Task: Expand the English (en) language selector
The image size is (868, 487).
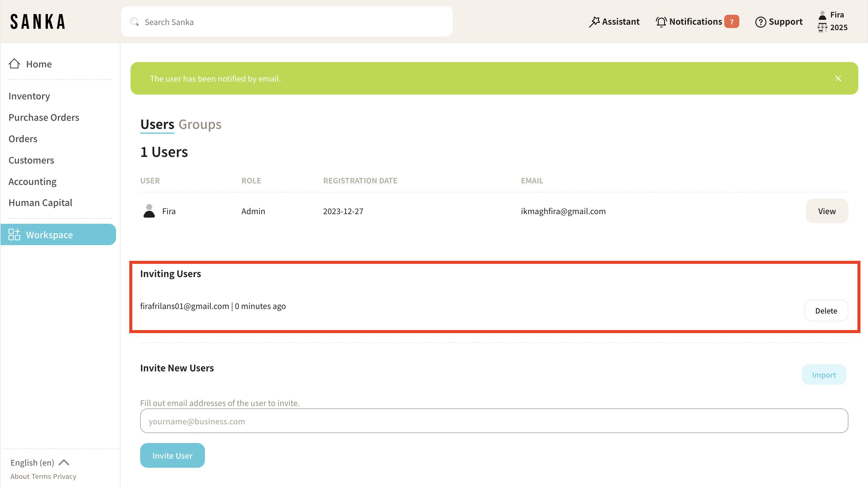Action: (39, 462)
